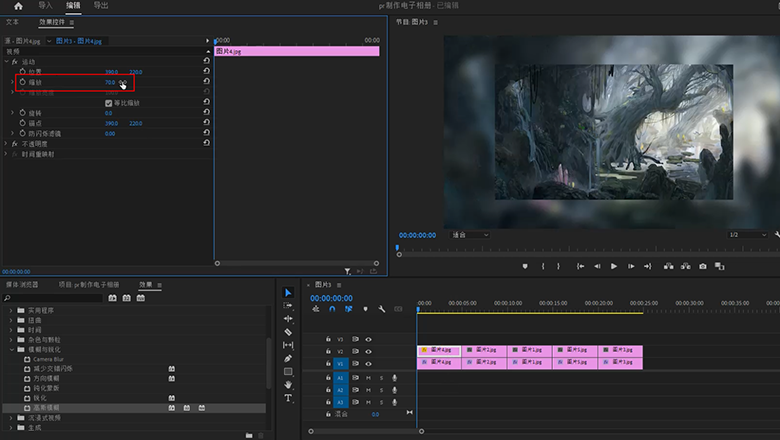
Task: Toggle 等比缩放 uniform scale checkbox
Action: tap(108, 103)
